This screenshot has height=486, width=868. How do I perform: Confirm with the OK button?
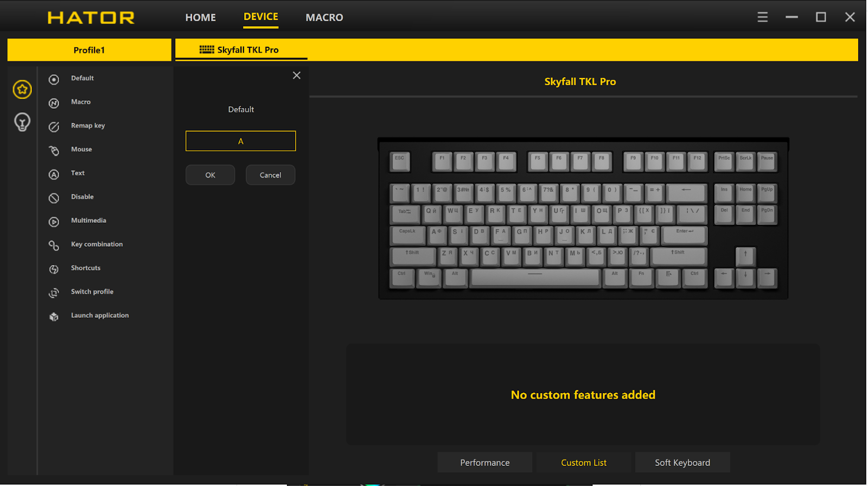click(x=210, y=175)
